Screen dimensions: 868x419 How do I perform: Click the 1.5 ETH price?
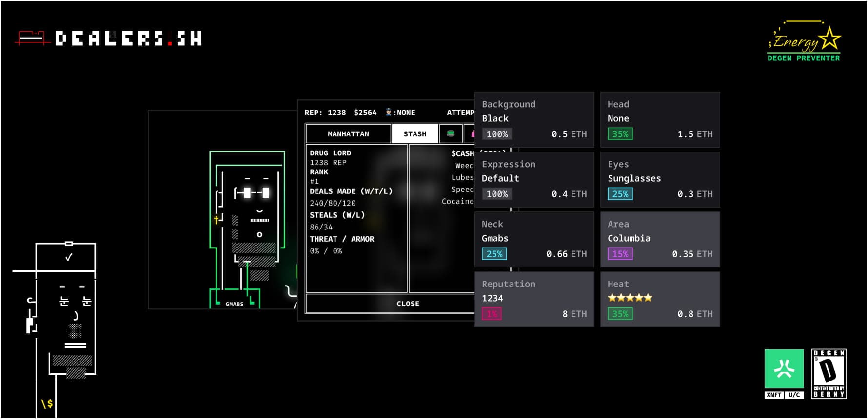click(695, 134)
